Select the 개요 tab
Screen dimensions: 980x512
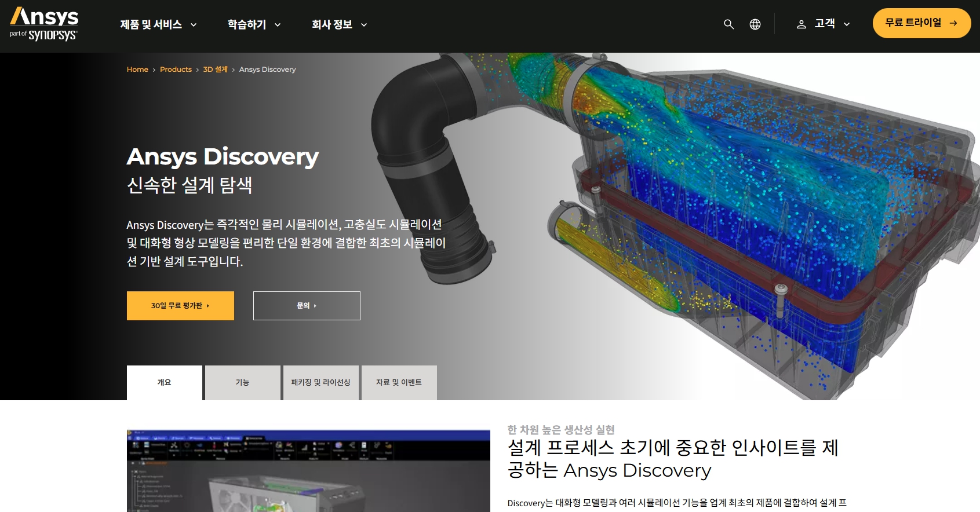point(165,383)
